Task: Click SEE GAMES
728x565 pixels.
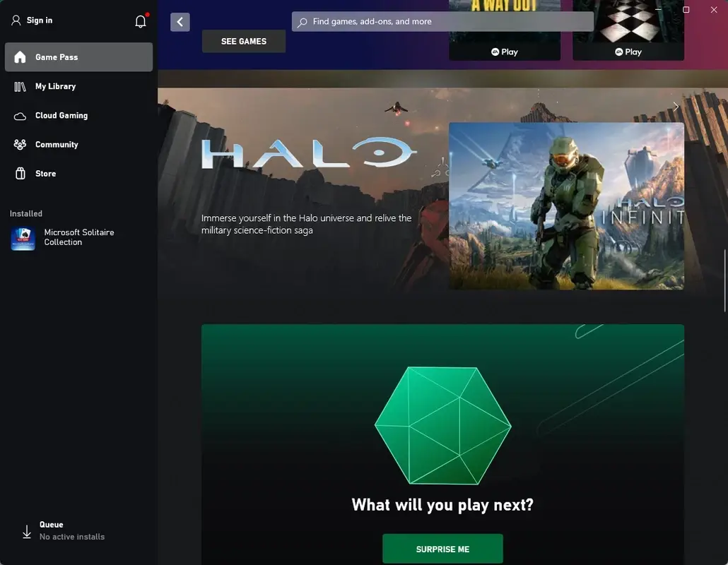Action: [x=243, y=41]
